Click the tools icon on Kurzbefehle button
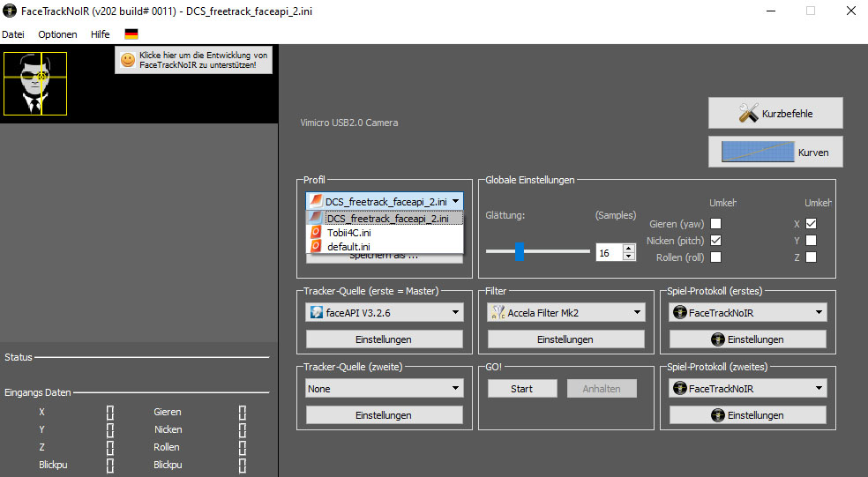This screenshot has height=477, width=868. click(748, 113)
